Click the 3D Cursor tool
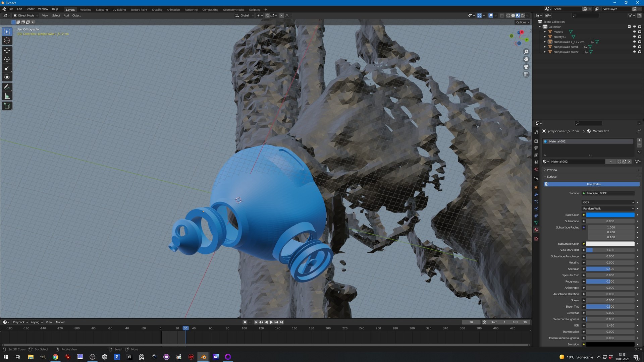This screenshot has width=644, height=362. (x=7, y=41)
